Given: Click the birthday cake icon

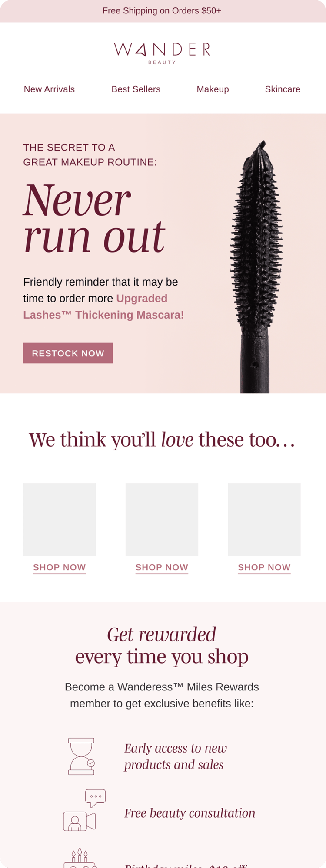Looking at the screenshot, I should (x=80, y=858).
